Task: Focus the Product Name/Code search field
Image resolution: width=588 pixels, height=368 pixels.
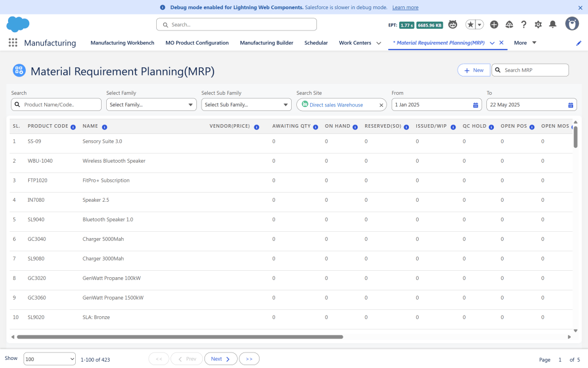Action: coord(60,105)
